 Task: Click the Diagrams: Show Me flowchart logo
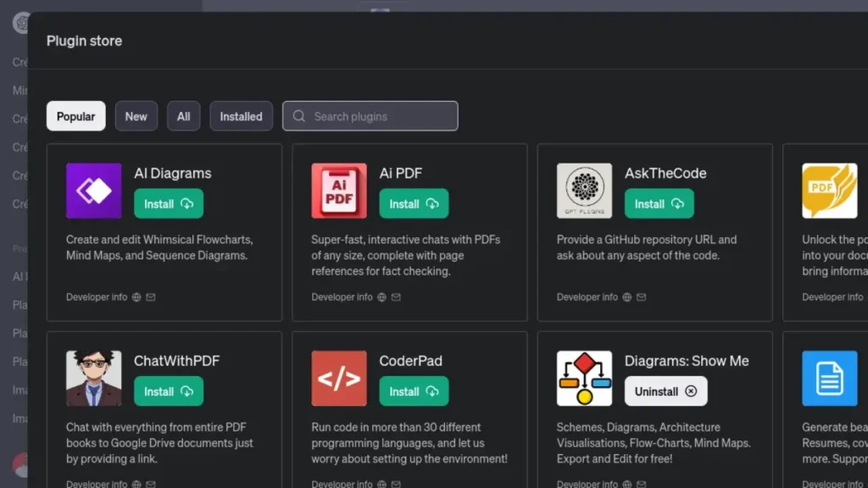coord(584,378)
